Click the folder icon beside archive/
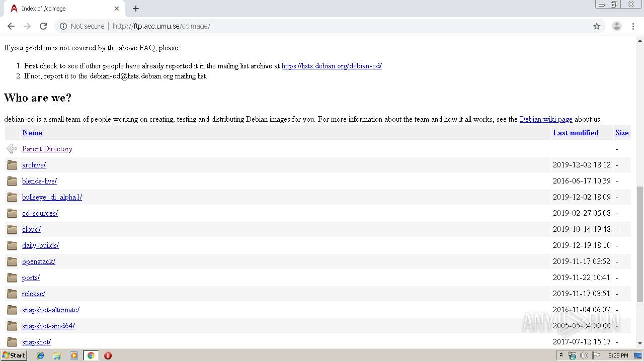Image resolution: width=644 pixels, height=362 pixels. coord(12,165)
